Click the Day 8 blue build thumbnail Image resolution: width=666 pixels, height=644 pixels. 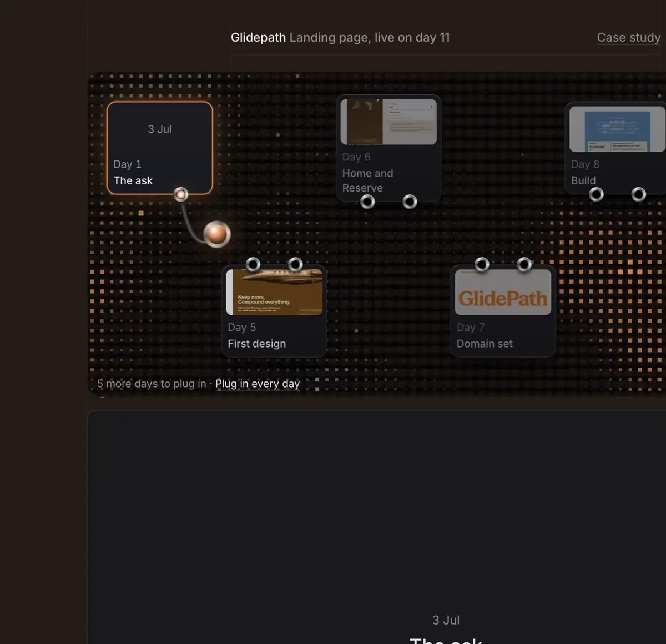pos(617,129)
